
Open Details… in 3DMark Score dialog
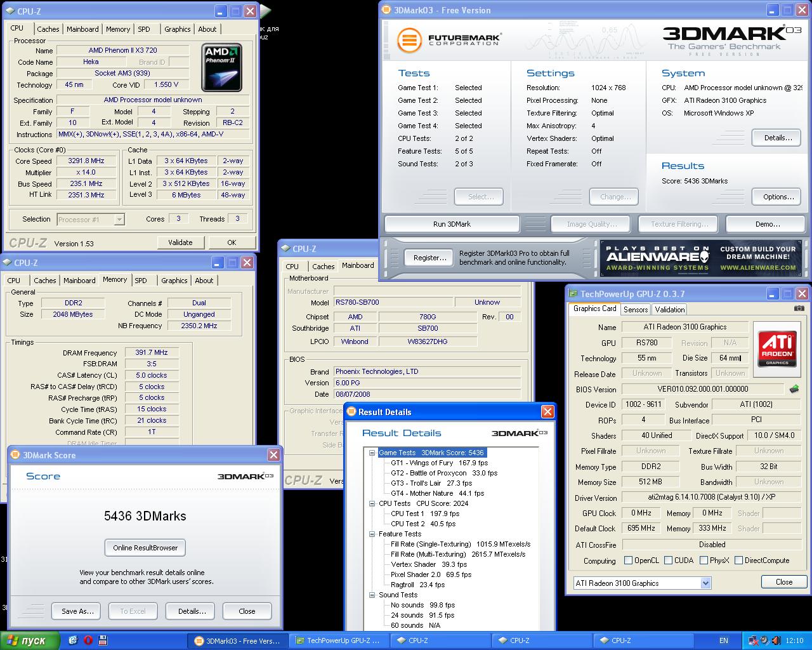click(x=192, y=611)
